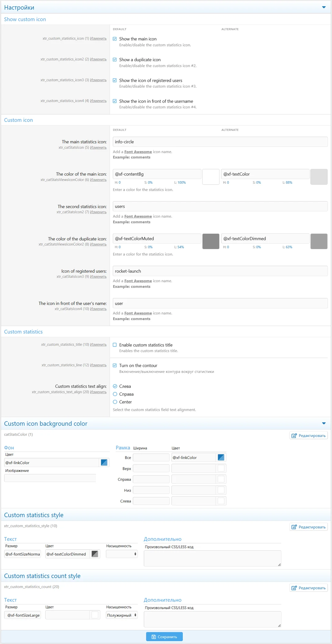This screenshot has width=332, height=644.
Task: Open Насыщенность dropdown set to Полужирный
Action: [122, 615]
